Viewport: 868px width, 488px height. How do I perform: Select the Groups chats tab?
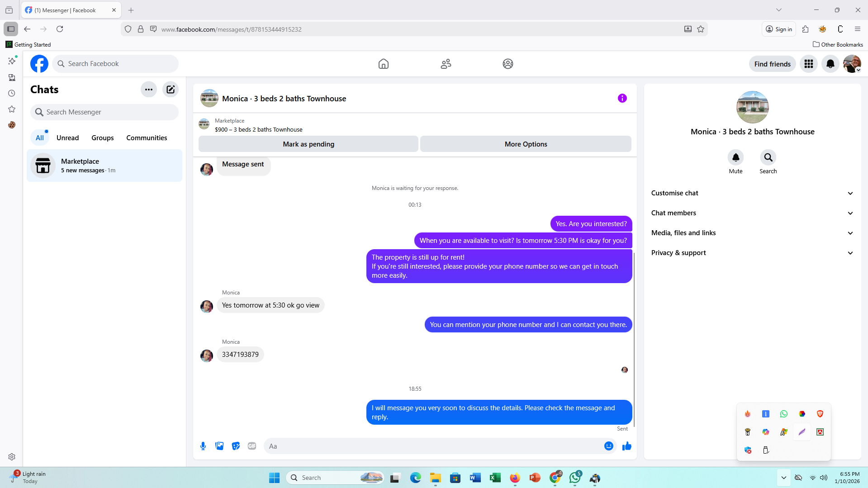coord(103,138)
